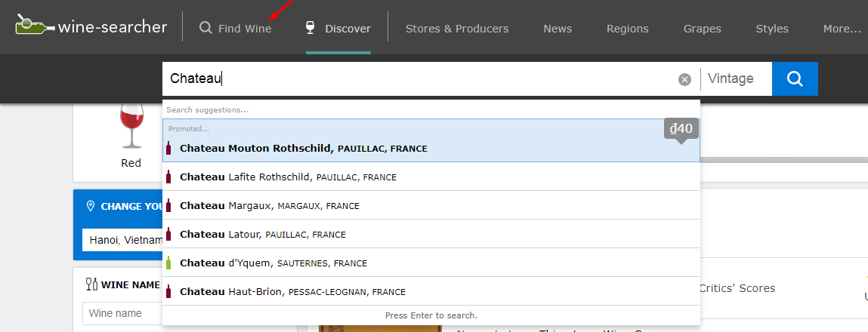Click the Find Wine magnifier icon
868x332 pixels.
(205, 28)
